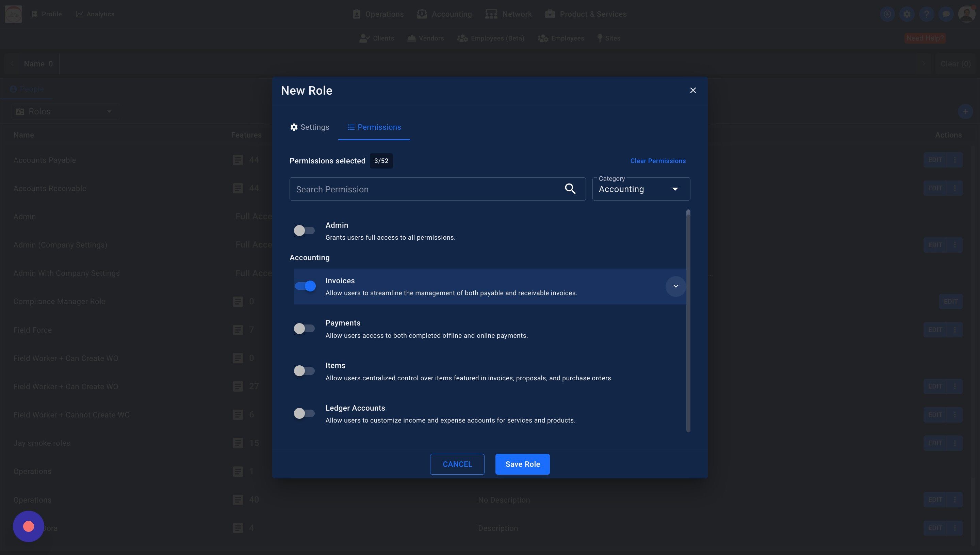
Task: Click the Search Permission input field
Action: [425, 189]
